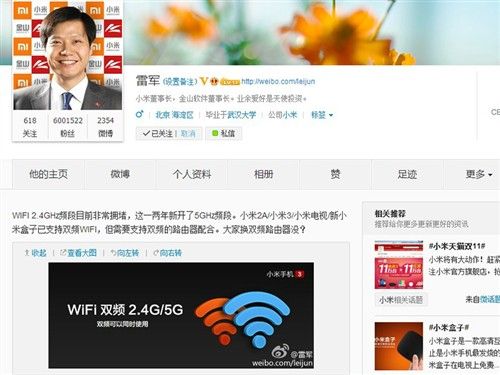Screen dimensions: 500x375
Task: Open the #小米天猫双11# topic link
Action: point(457,246)
